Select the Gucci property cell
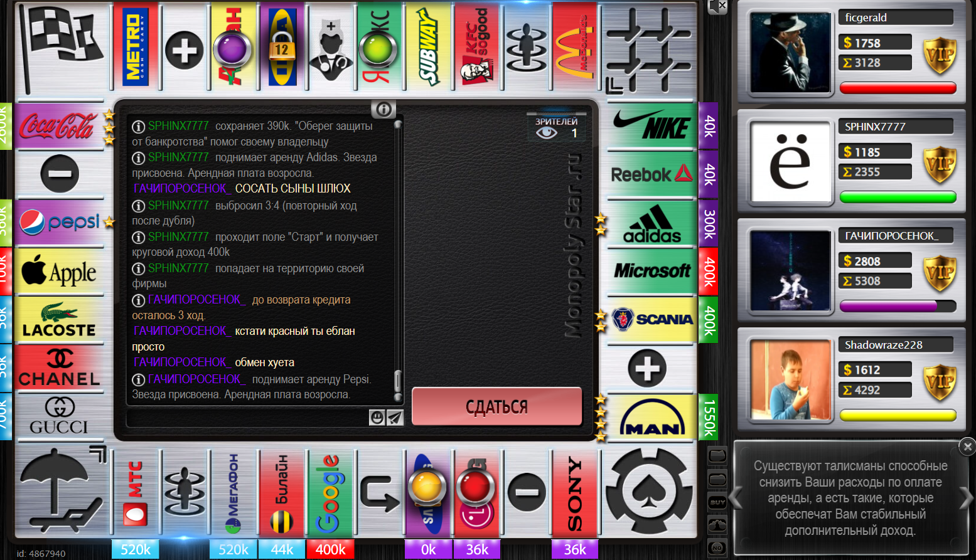Viewport: 976px width, 560px height. pos(59,416)
